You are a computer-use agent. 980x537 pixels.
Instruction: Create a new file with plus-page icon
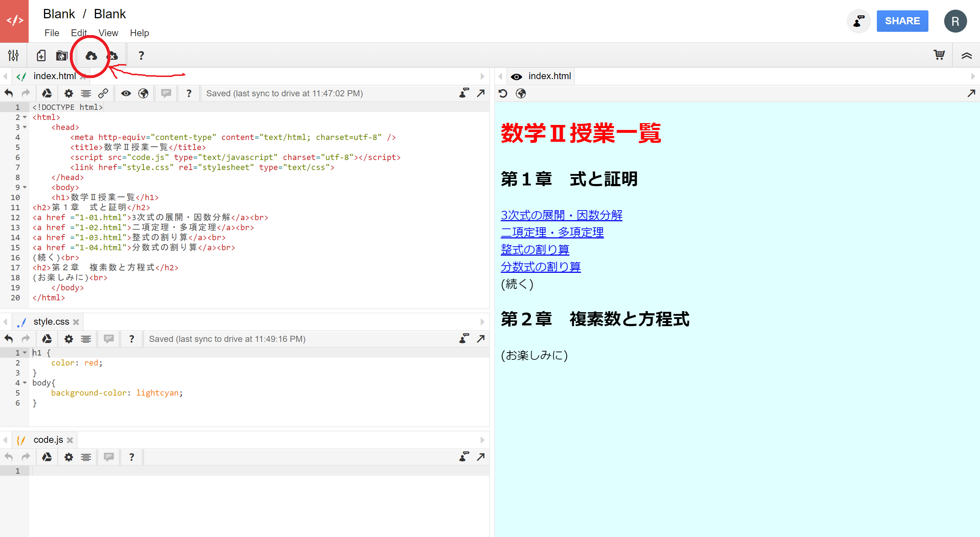click(41, 55)
